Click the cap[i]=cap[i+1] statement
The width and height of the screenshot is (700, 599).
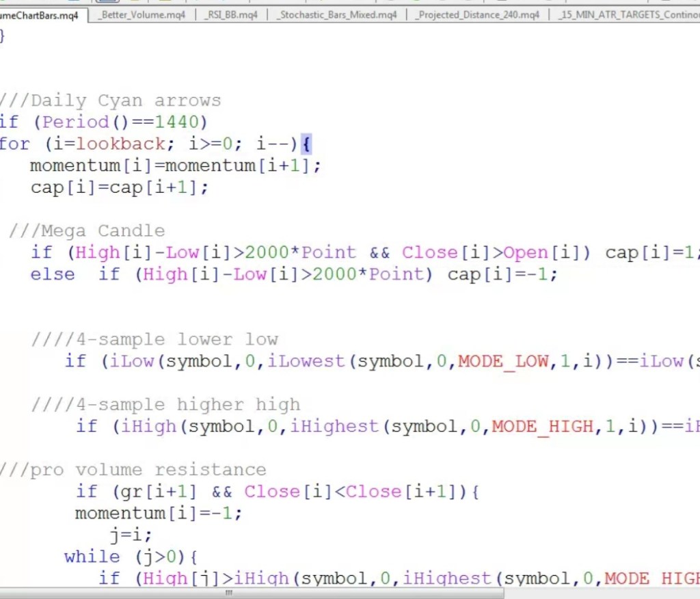click(x=119, y=187)
